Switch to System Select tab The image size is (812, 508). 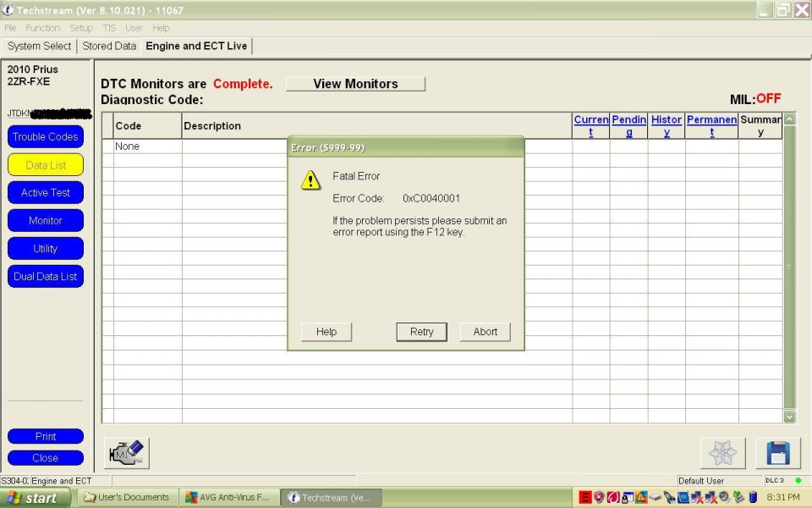tap(40, 46)
